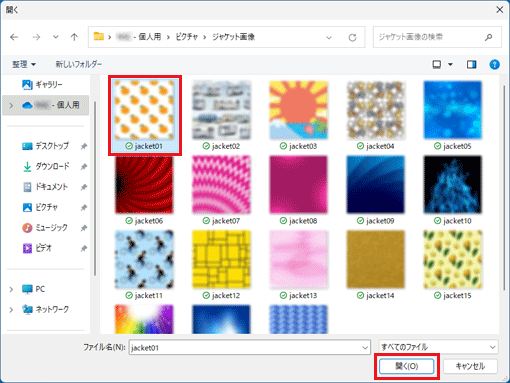Select the jacket10 blue tree thumbnail
Image resolution: width=510 pixels, height=383 pixels.
pyautogui.click(x=453, y=185)
